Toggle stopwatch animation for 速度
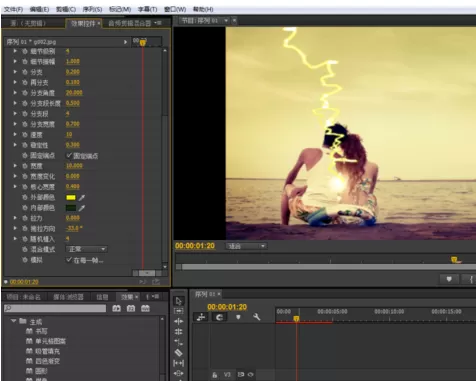 tap(25, 135)
